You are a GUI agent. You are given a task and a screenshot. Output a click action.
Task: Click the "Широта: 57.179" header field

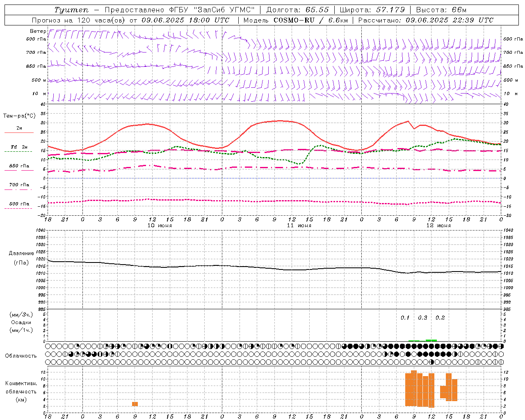coord(373,10)
